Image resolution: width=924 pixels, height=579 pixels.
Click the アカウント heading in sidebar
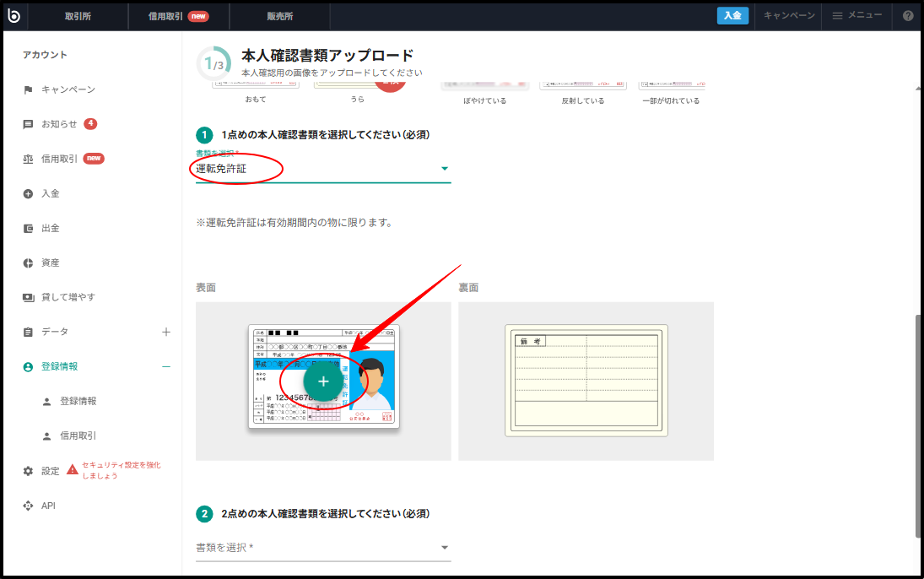pyautogui.click(x=45, y=55)
